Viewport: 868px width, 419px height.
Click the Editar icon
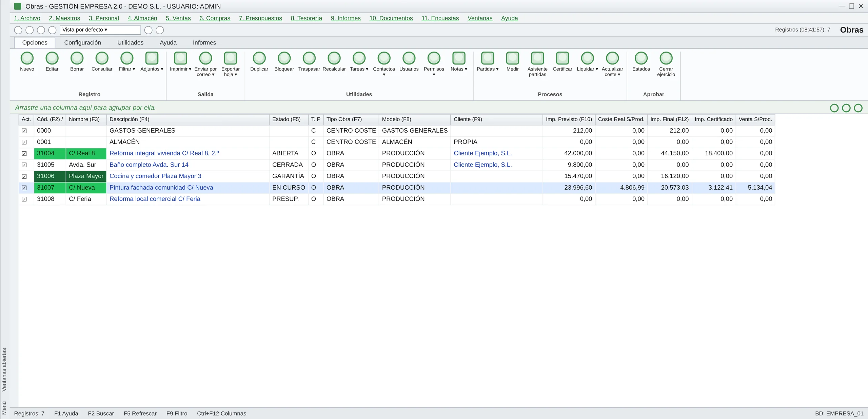coord(52,58)
